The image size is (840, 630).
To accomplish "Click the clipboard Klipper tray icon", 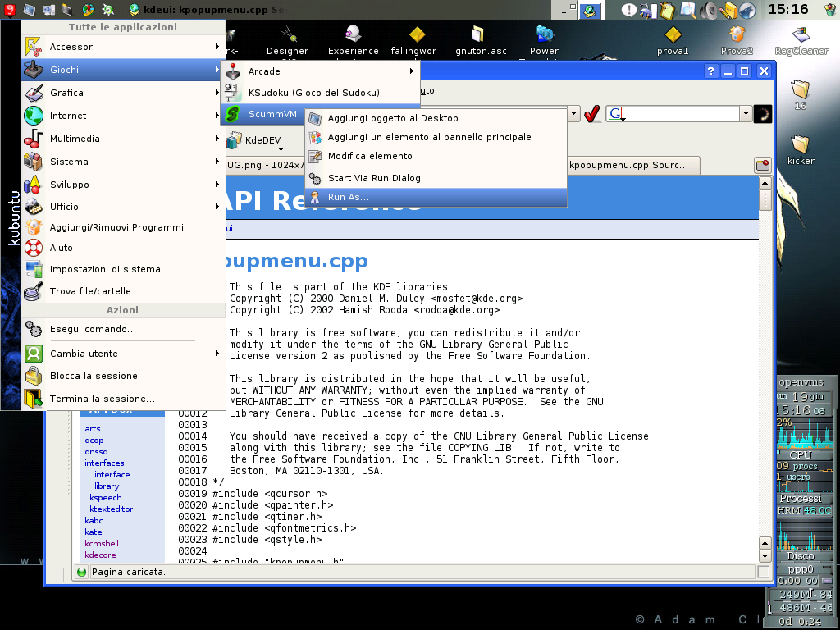I will (668, 10).
